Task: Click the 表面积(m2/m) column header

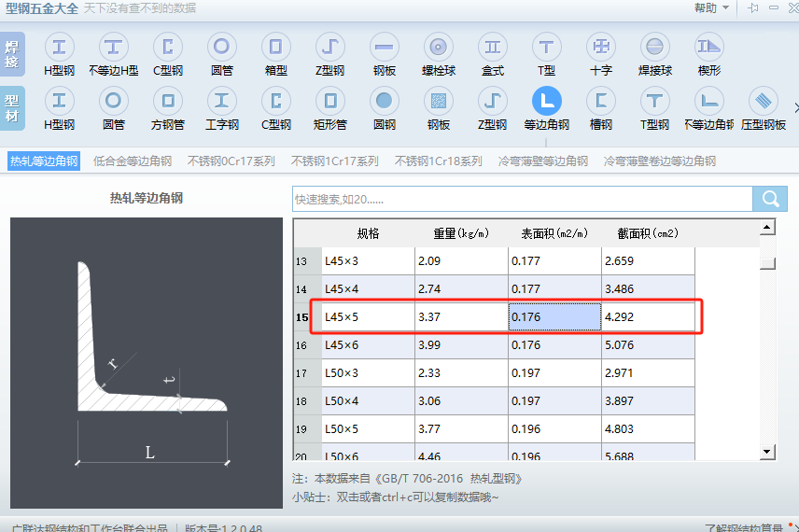Action: click(554, 233)
